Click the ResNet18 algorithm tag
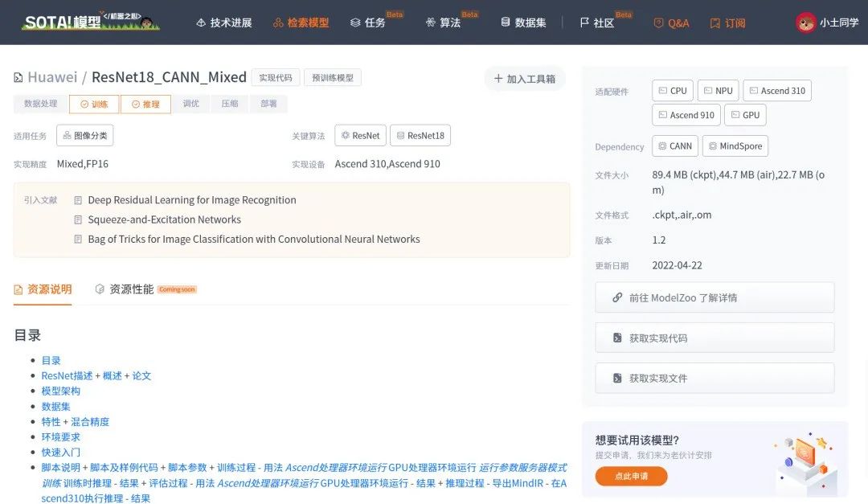Screen dimensions: 868x504 (x=420, y=136)
